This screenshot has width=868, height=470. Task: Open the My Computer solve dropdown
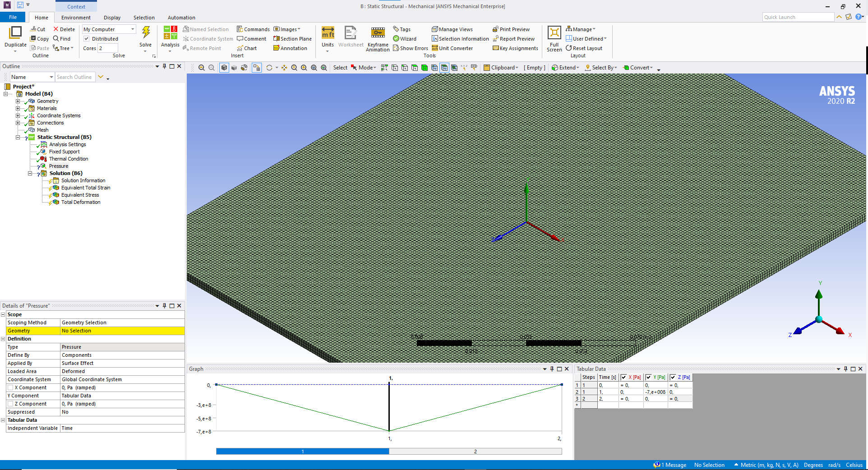click(x=109, y=29)
